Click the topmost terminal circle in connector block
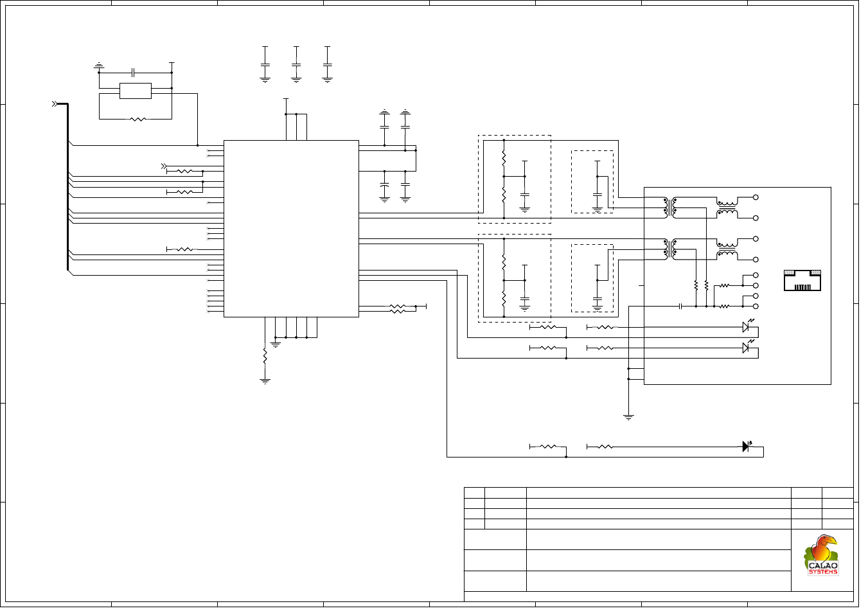 point(756,197)
